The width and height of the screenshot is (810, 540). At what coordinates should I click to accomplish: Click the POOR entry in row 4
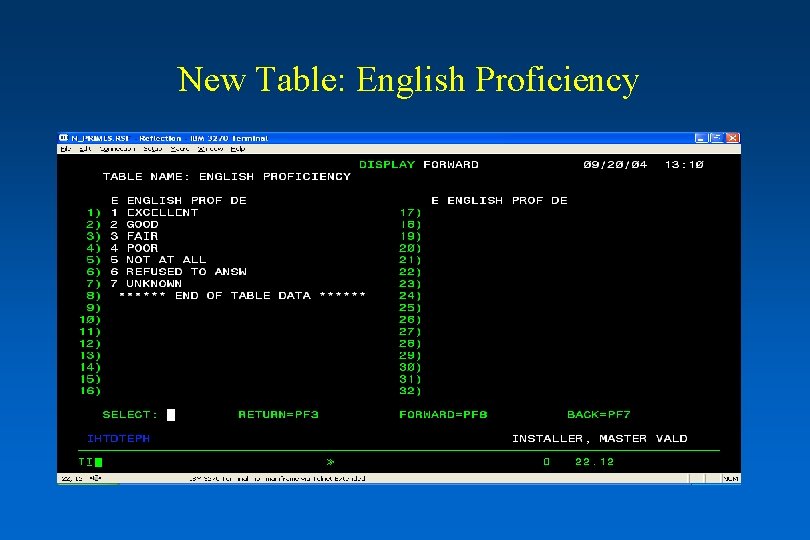[x=143, y=248]
